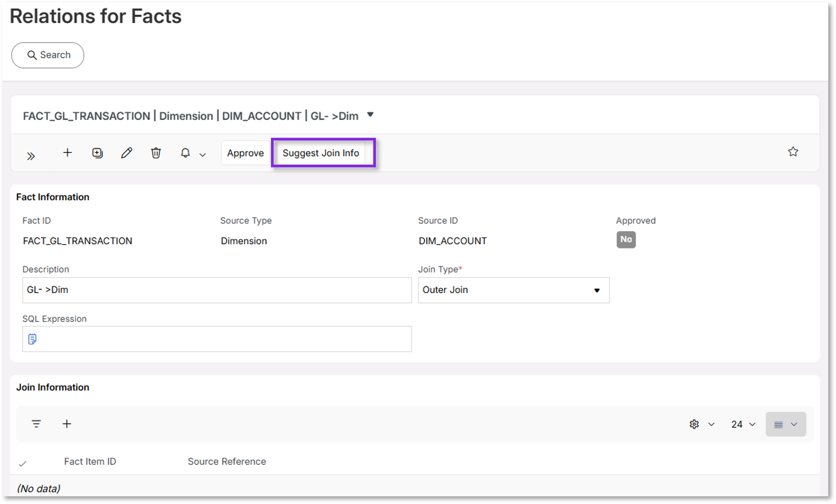Sort by Fact Item ID column header
This screenshot has width=836, height=504.
tap(90, 461)
